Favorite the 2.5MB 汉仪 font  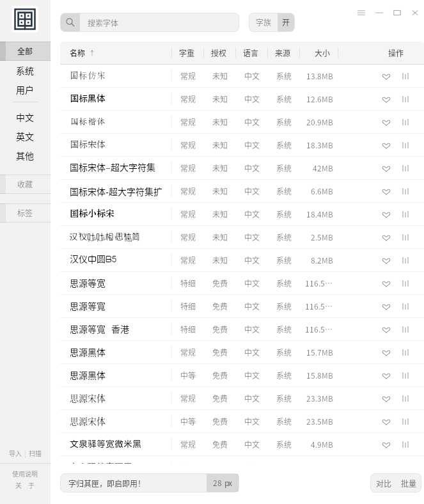(386, 238)
